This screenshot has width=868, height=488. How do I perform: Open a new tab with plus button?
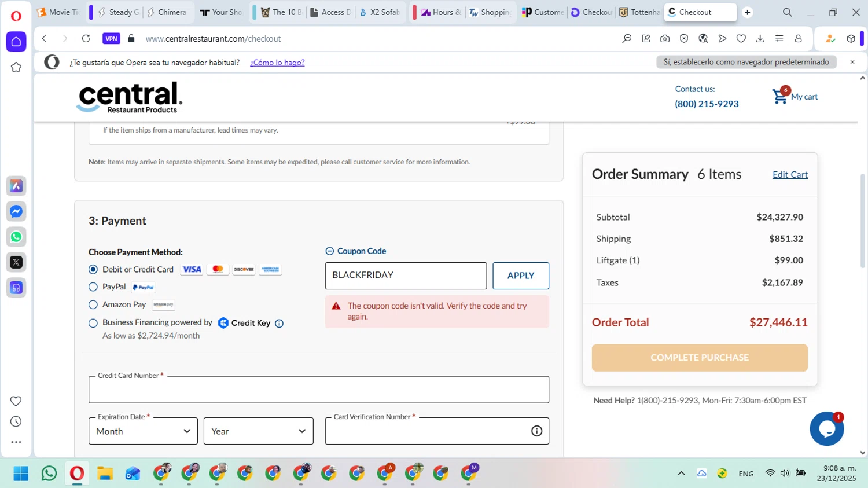[x=748, y=12]
